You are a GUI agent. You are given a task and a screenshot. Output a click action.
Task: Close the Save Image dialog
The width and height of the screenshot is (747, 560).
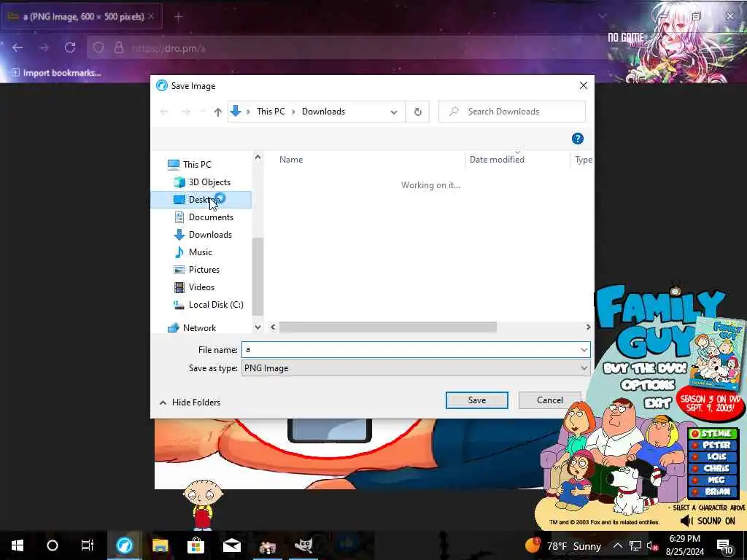pos(584,86)
